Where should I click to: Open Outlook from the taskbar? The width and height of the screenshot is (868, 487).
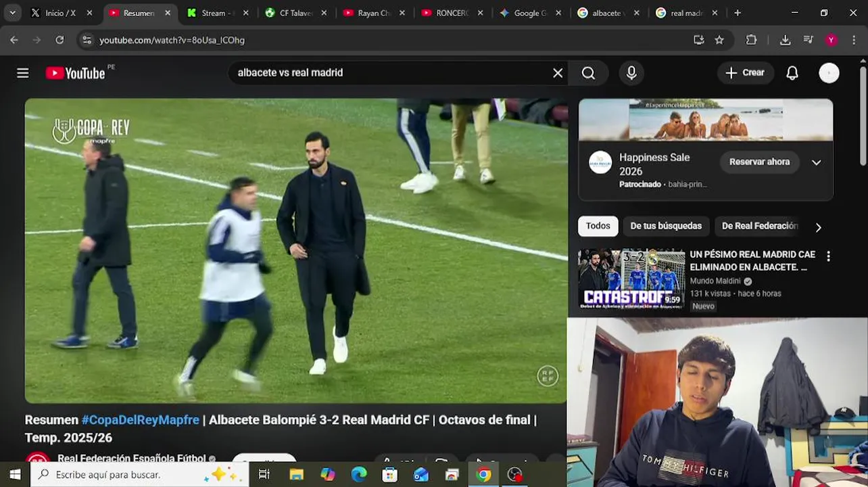420,475
